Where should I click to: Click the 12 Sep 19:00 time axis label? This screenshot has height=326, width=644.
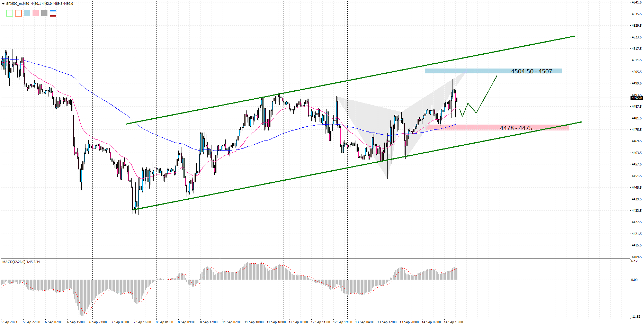coord(342,322)
